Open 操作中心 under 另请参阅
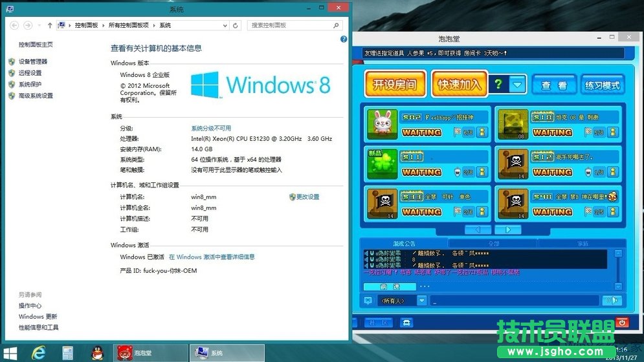Image resolution: width=644 pixels, height=362 pixels. 30,305
